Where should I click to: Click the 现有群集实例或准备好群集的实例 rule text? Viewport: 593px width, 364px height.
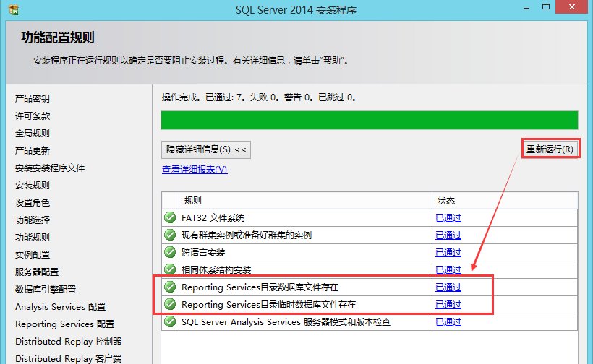(x=247, y=235)
